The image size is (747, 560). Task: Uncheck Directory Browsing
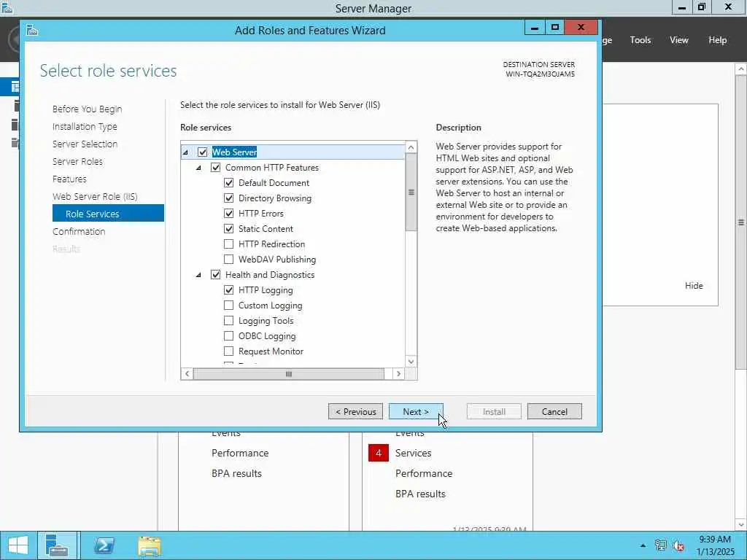click(x=228, y=198)
